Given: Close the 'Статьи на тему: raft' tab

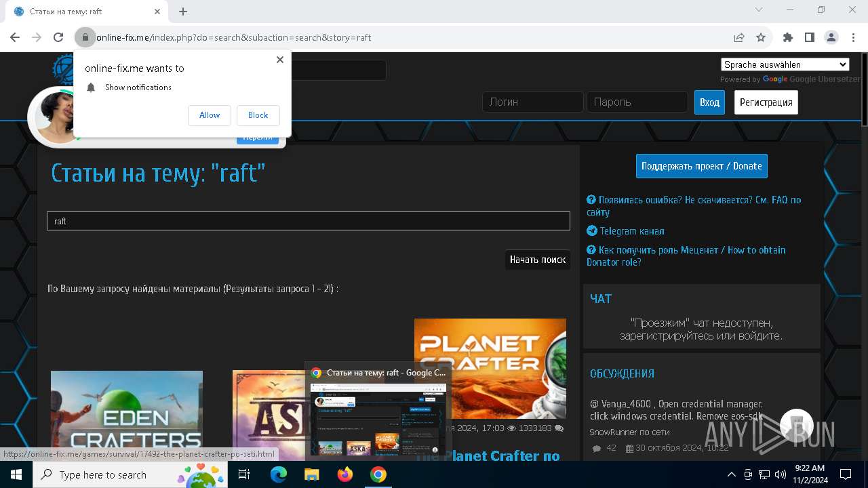Looking at the screenshot, I should [x=157, y=12].
